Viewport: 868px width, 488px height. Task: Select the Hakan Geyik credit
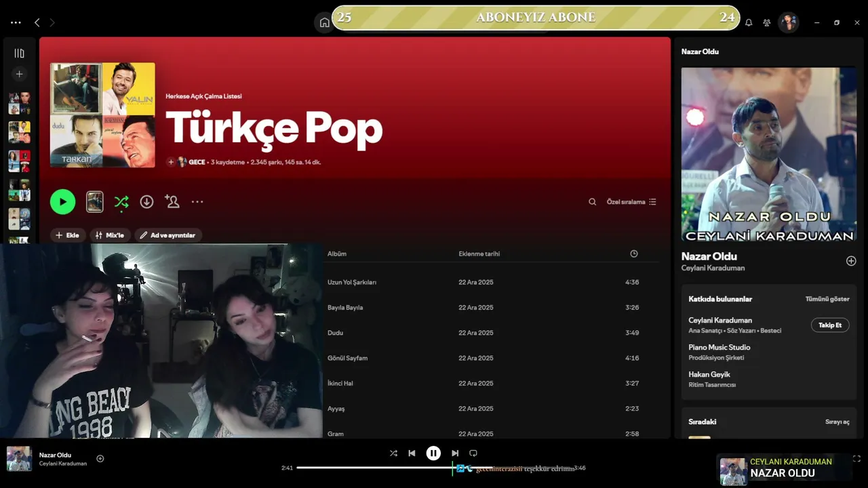709,374
